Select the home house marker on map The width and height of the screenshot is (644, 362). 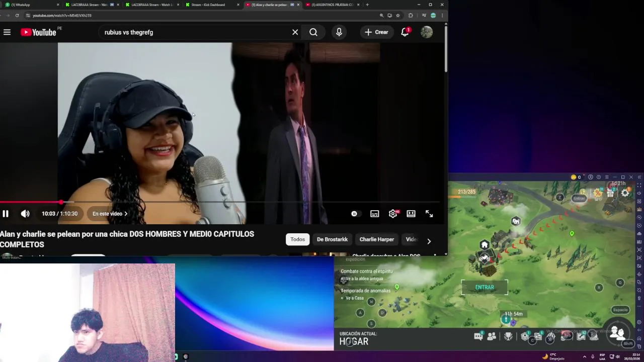(x=484, y=245)
